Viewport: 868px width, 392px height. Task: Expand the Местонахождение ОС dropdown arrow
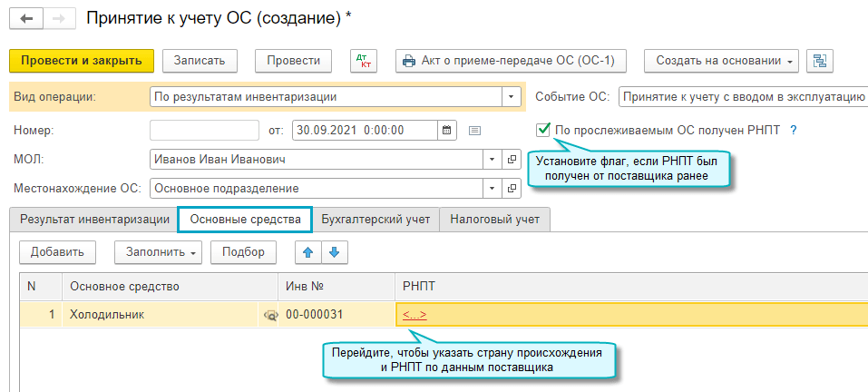[492, 189]
